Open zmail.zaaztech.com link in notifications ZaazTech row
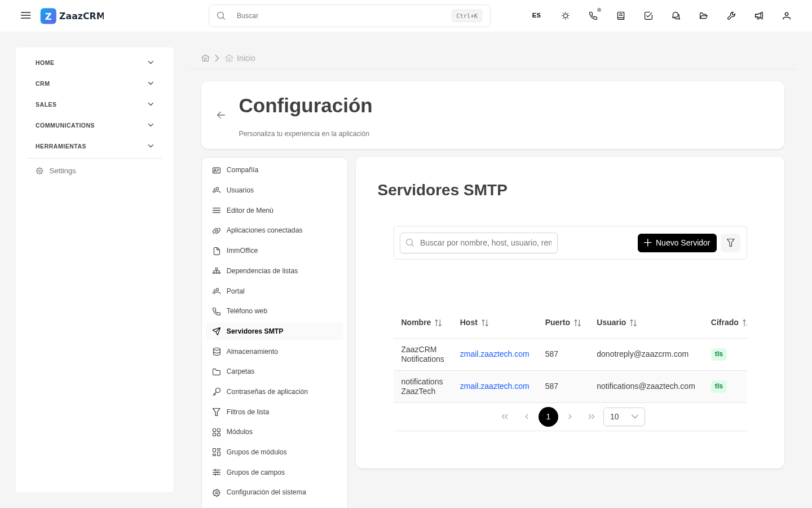Screen dimensions: 812x508 coord(495,386)
